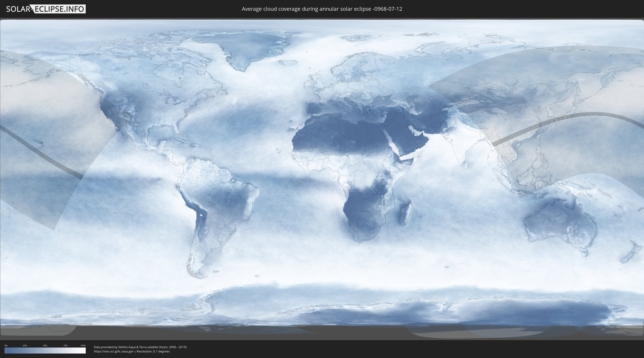Click the 100% legend label
The width and height of the screenshot is (644, 358).
point(83,345)
